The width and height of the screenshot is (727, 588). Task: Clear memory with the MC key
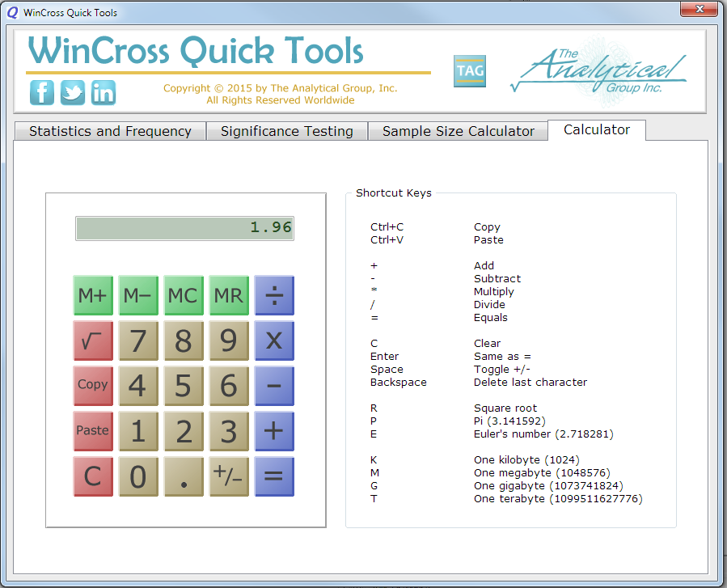click(x=184, y=295)
